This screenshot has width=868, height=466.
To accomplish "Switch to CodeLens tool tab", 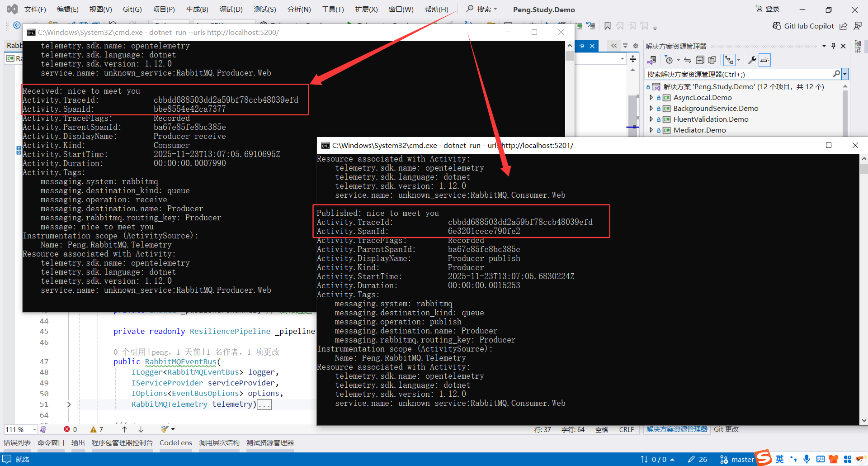I will click(x=176, y=442).
